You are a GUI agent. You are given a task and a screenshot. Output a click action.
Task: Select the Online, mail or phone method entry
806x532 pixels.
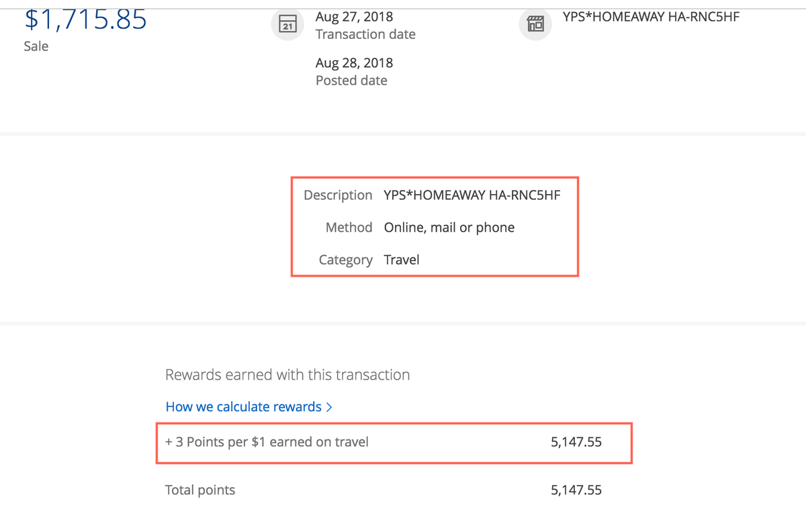[x=449, y=228]
